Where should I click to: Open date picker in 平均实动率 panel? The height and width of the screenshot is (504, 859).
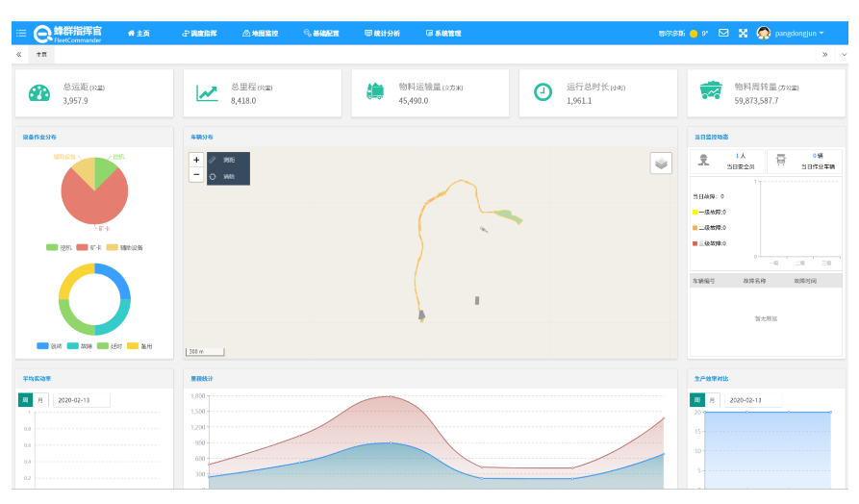(x=80, y=400)
